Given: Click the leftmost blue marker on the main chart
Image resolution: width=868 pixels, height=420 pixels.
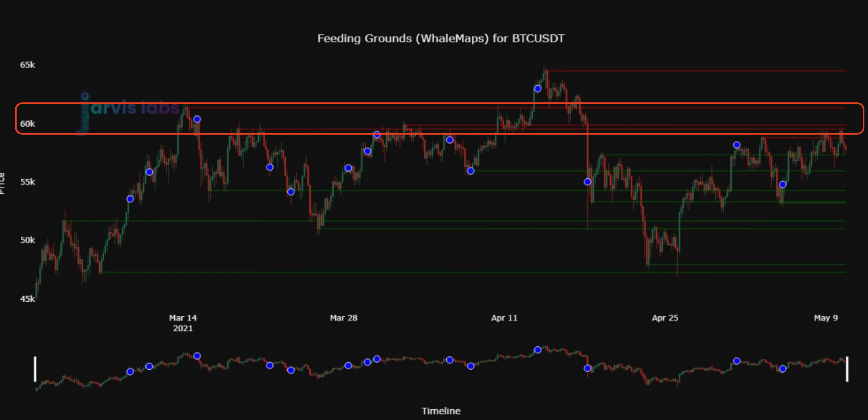Looking at the screenshot, I should (x=130, y=199).
